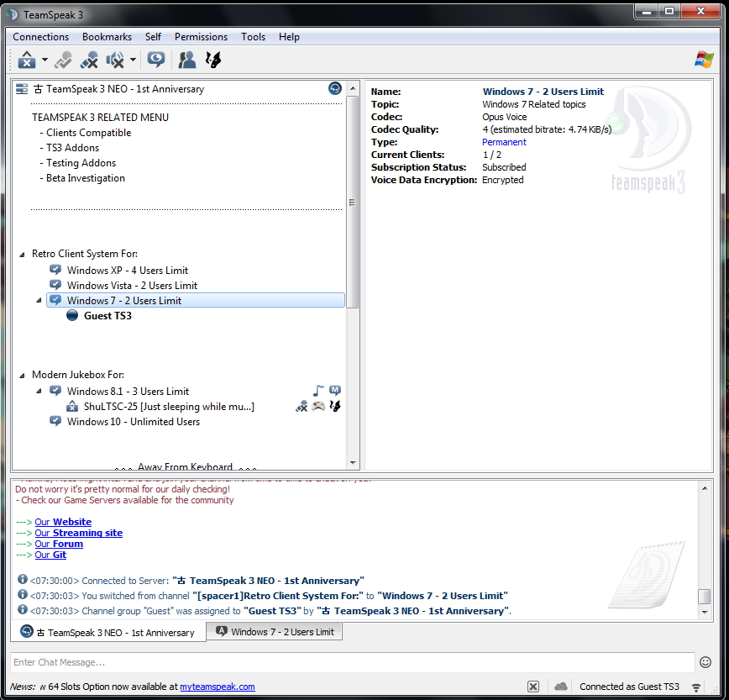Switch to the Windows 7 - 2 Users Limit chat tab
729x700 pixels.
[x=275, y=632]
